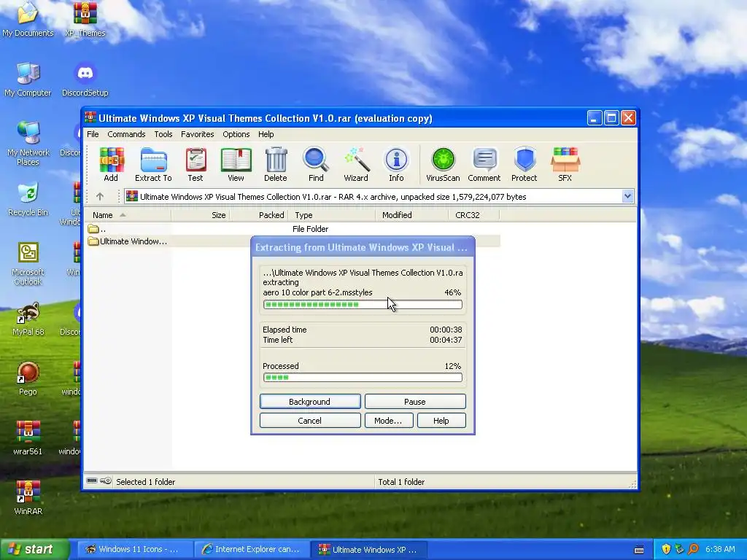Select WinRAR desktop shortcut
This screenshot has width=747, height=560.
28,498
